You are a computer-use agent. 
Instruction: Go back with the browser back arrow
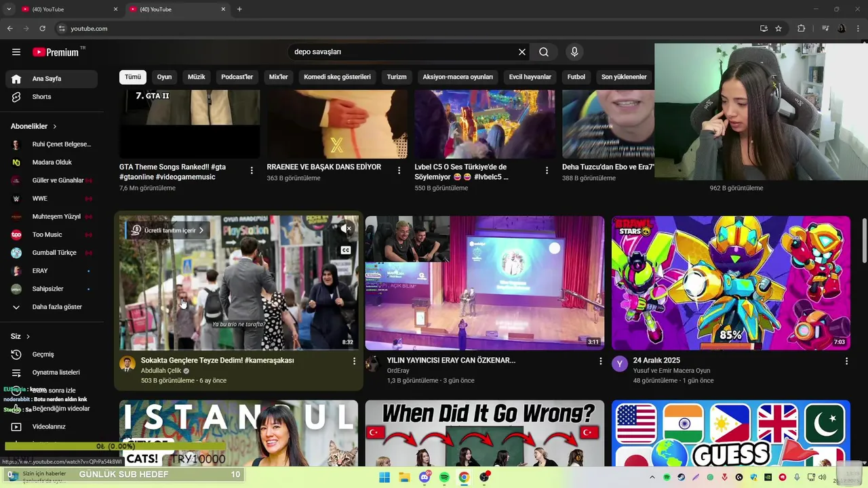[x=9, y=28]
